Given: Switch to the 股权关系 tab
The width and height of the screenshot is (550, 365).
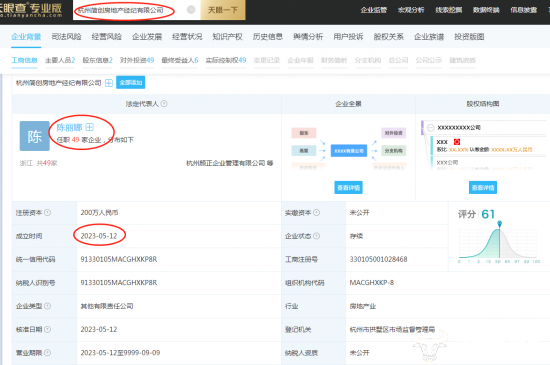Looking at the screenshot, I should (x=389, y=36).
